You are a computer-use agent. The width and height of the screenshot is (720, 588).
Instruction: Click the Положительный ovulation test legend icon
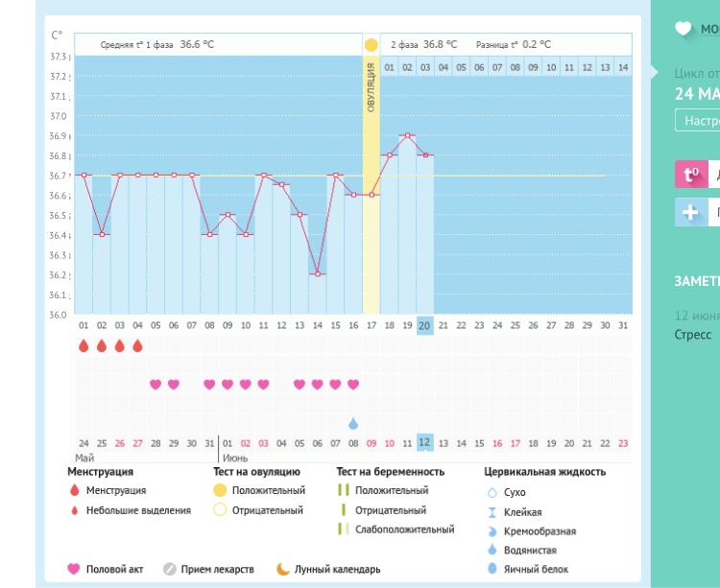[x=220, y=491]
